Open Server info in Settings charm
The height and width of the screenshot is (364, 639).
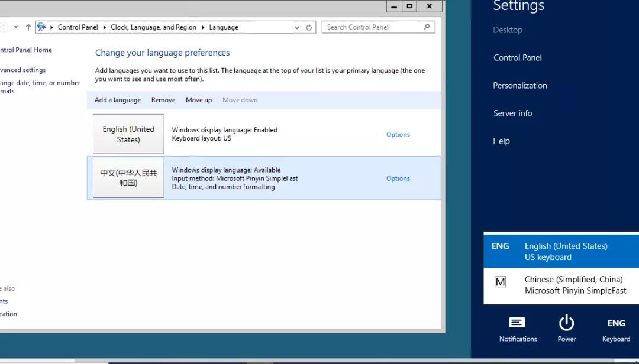pyautogui.click(x=512, y=113)
